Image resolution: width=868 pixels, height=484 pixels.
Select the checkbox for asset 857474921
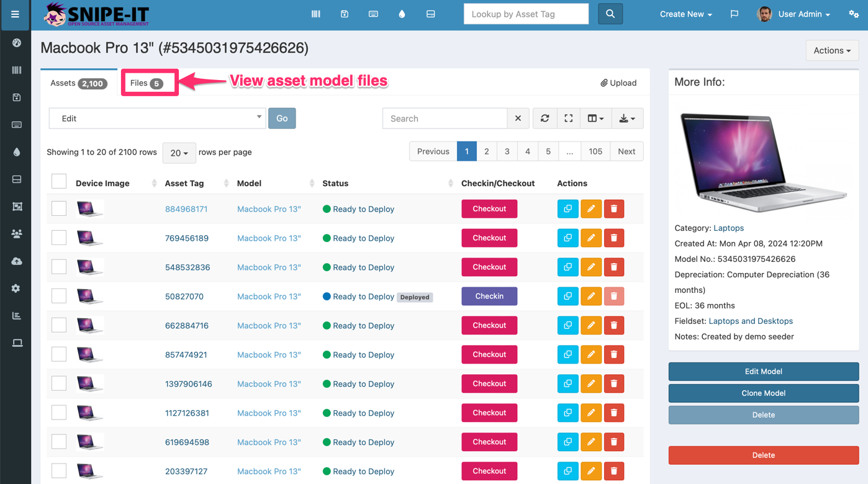coord(59,354)
